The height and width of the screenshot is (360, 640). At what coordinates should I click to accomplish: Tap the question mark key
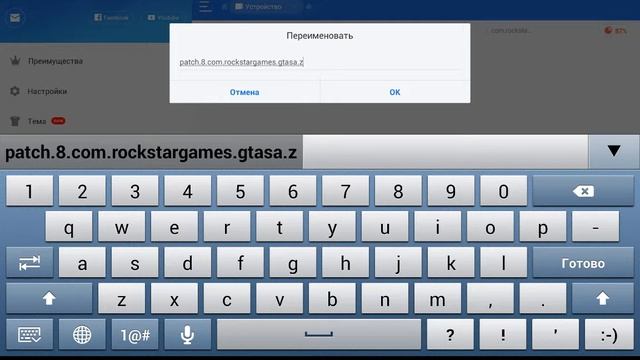point(450,335)
